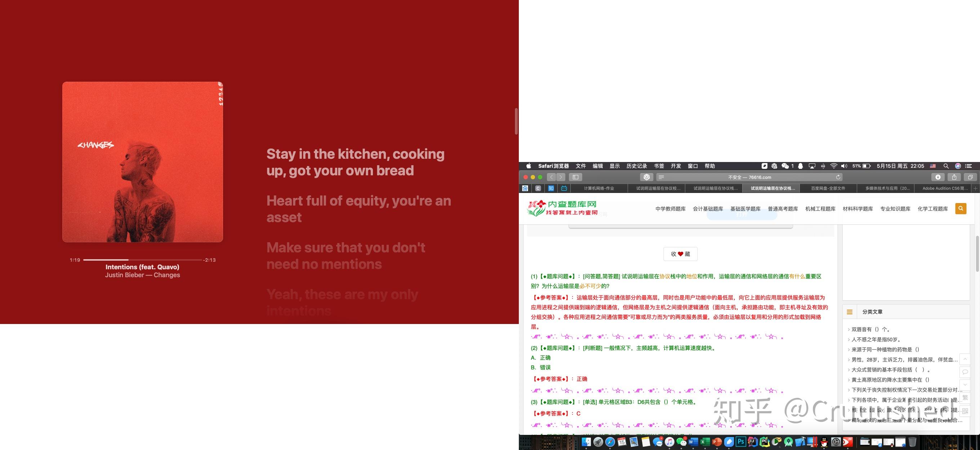Open the Baidu paw pinned tab
The height and width of the screenshot is (450, 980).
point(525,188)
